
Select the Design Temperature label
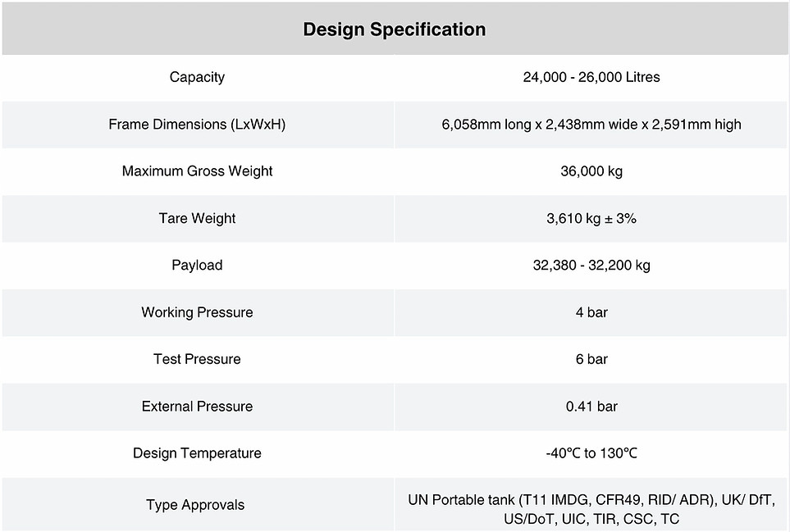[x=197, y=453]
